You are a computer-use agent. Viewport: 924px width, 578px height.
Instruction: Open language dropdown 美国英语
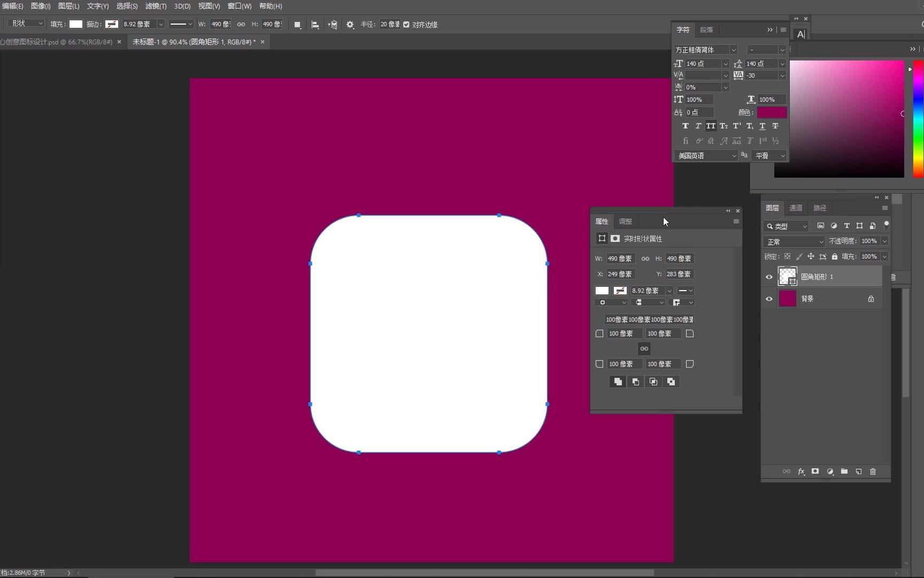pyautogui.click(x=706, y=156)
